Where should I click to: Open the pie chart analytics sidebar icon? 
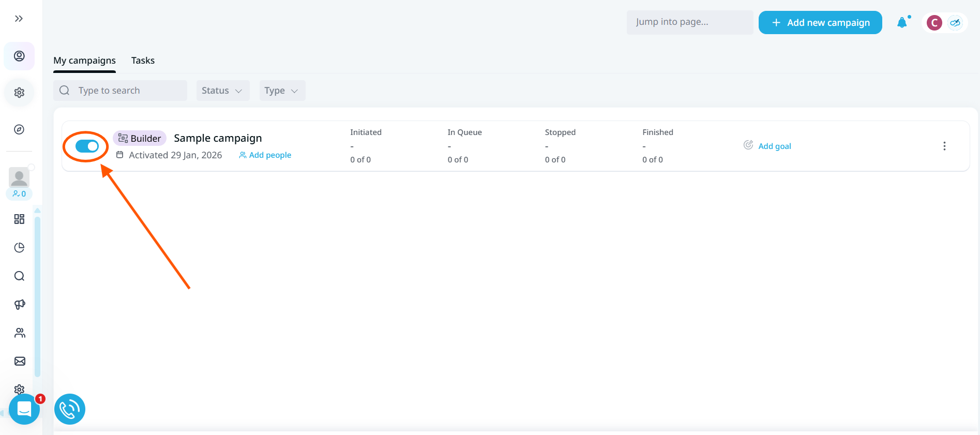pyautogui.click(x=19, y=248)
